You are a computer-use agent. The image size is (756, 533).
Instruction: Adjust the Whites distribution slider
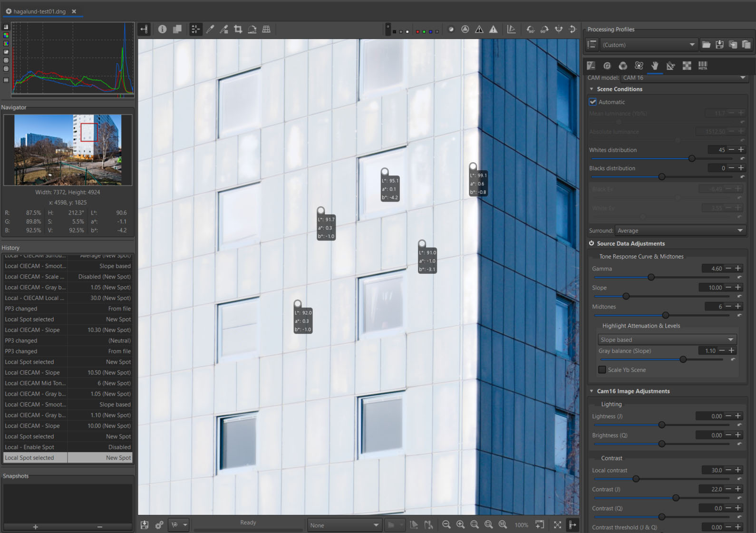click(x=692, y=158)
